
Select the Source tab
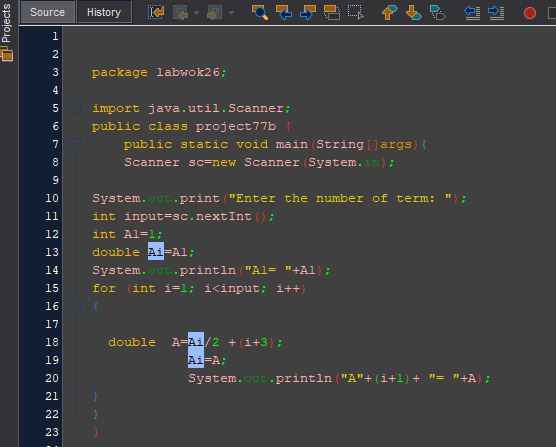click(47, 12)
